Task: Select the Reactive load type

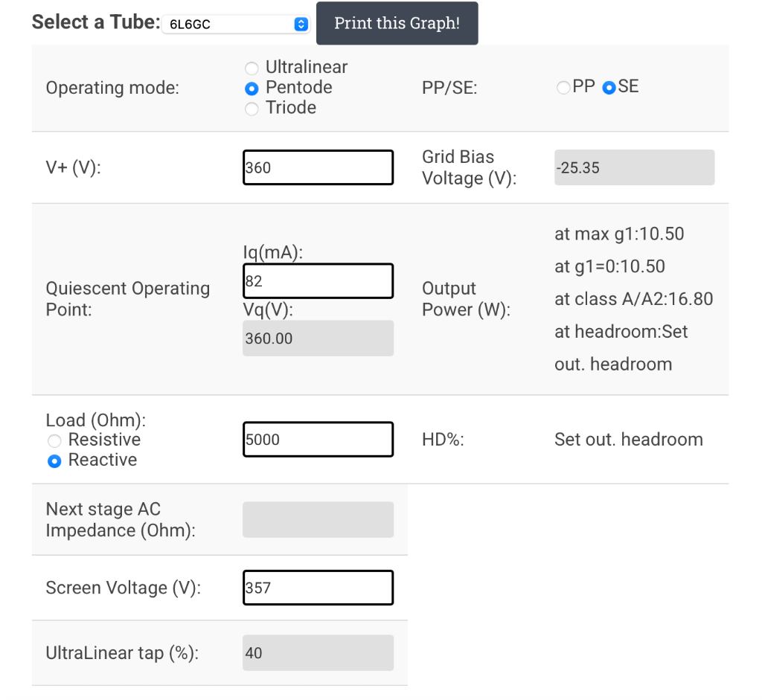Action: point(54,461)
